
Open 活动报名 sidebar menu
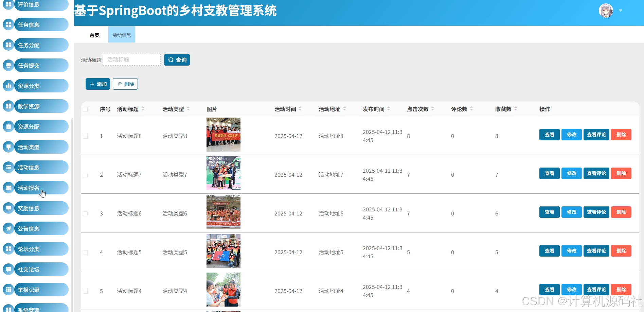pos(41,188)
